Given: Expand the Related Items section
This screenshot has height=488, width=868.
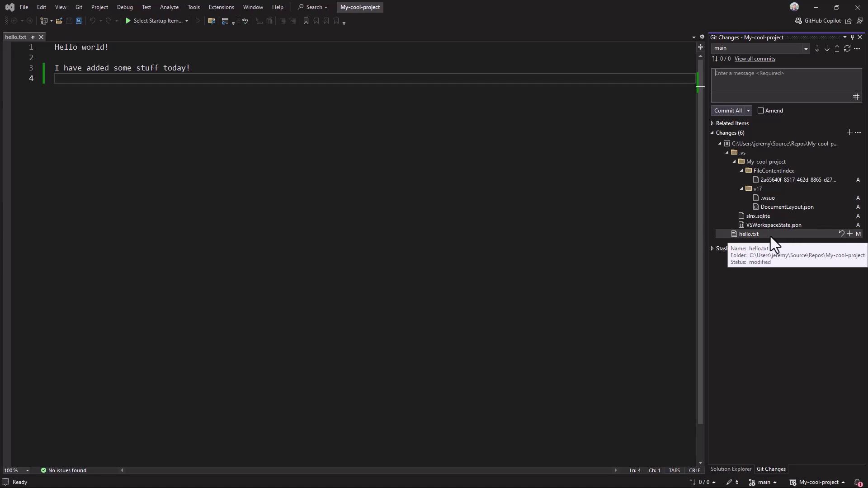Looking at the screenshot, I should (712, 123).
